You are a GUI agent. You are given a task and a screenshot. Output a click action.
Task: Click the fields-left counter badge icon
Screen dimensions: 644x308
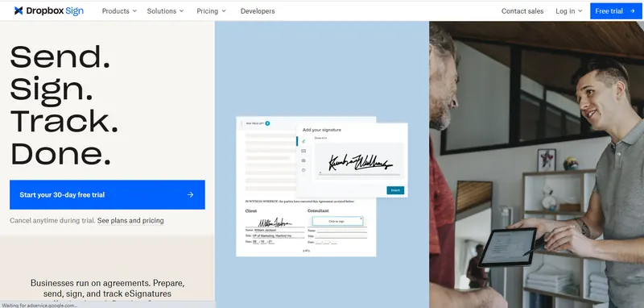point(267,123)
